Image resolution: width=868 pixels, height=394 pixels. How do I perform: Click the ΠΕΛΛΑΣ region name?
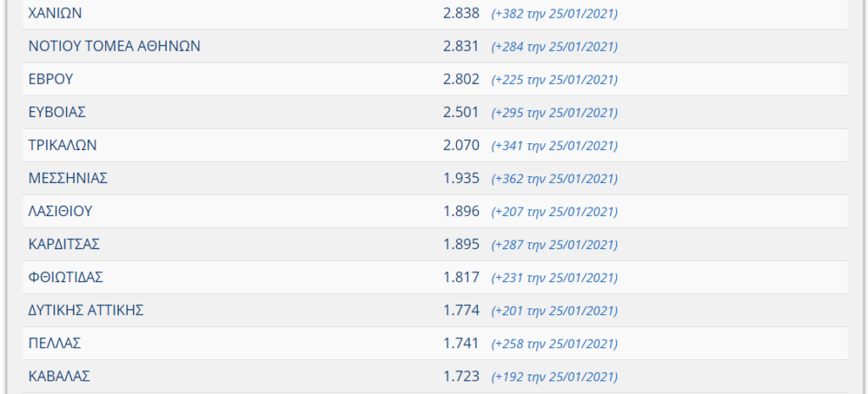click(55, 344)
